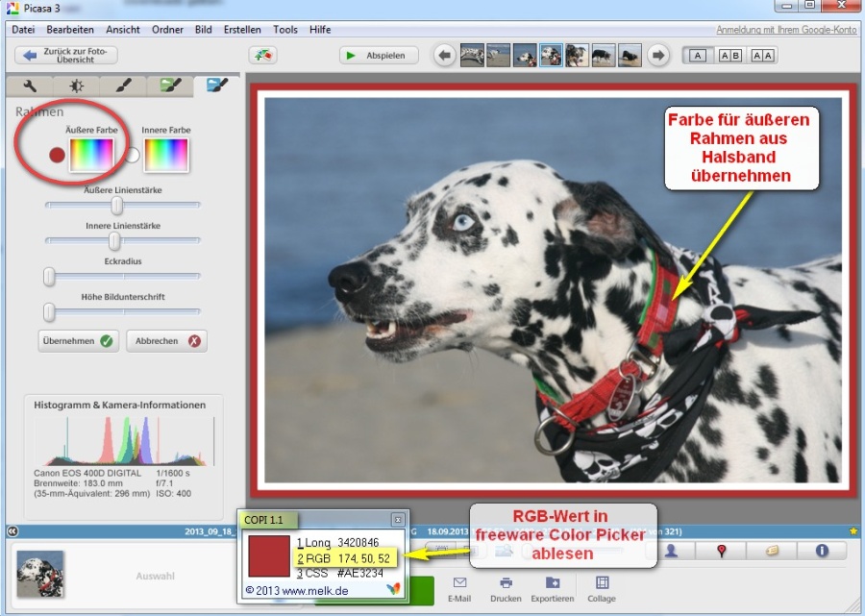Go to next photo with right arrow
The height and width of the screenshot is (616, 865).
tap(657, 55)
